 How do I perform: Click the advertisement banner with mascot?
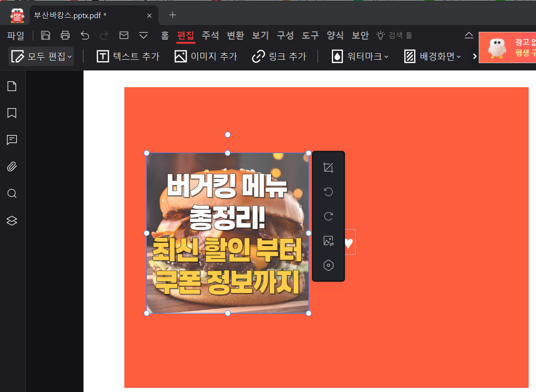click(507, 47)
